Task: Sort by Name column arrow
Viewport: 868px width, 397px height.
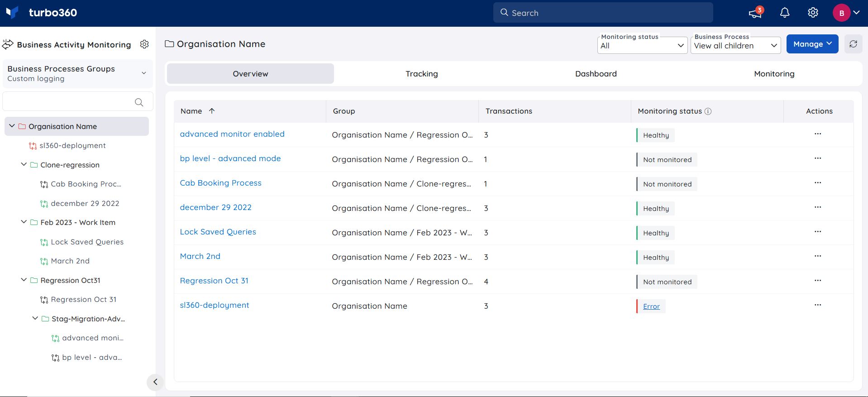Action: point(212,111)
